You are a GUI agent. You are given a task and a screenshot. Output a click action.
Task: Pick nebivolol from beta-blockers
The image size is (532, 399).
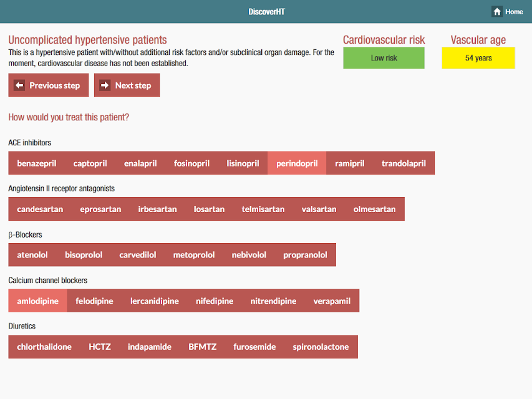[x=249, y=255]
